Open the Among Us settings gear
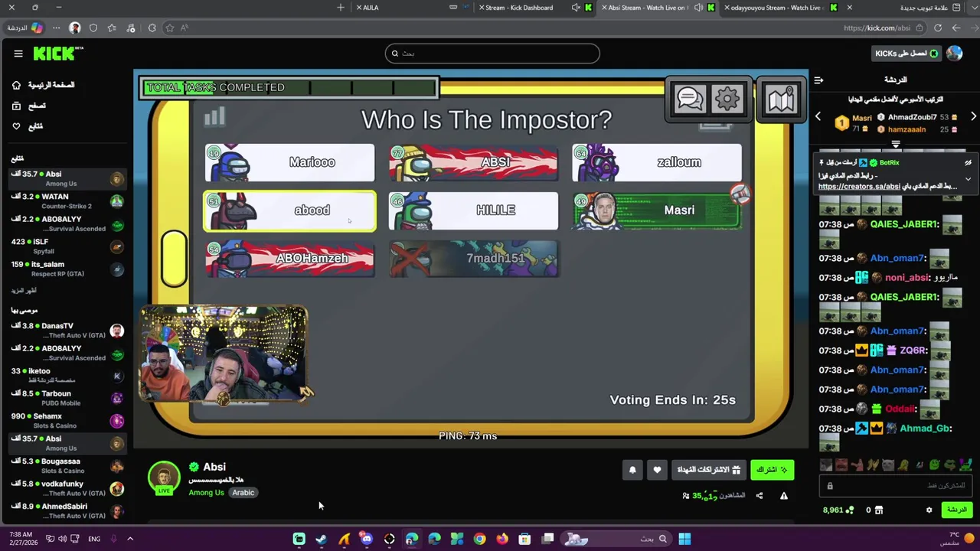This screenshot has height=551, width=980. click(727, 99)
